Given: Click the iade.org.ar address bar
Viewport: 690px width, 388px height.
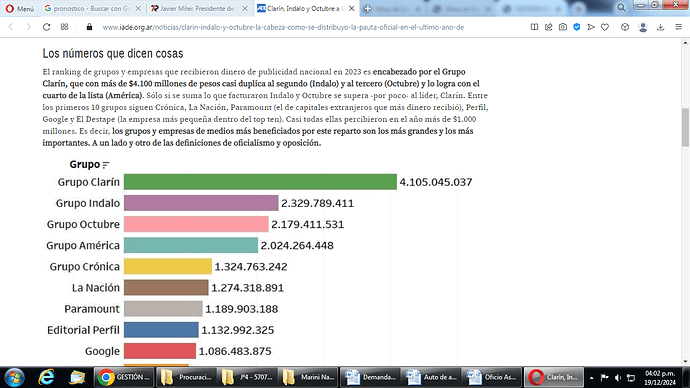Looking at the screenshot, I should pos(283,27).
